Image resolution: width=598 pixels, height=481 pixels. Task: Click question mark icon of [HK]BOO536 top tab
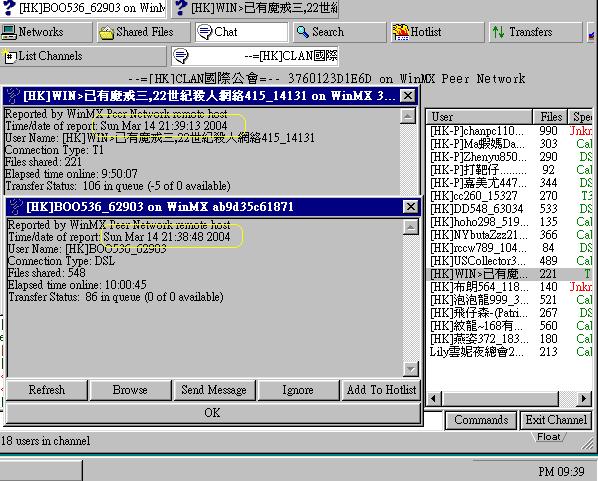click(x=9, y=8)
